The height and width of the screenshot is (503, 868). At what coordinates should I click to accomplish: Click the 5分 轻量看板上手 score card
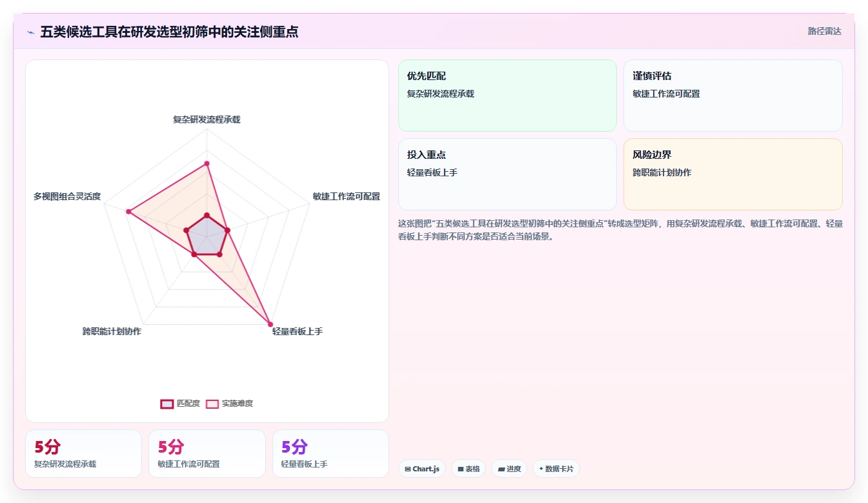coord(330,453)
